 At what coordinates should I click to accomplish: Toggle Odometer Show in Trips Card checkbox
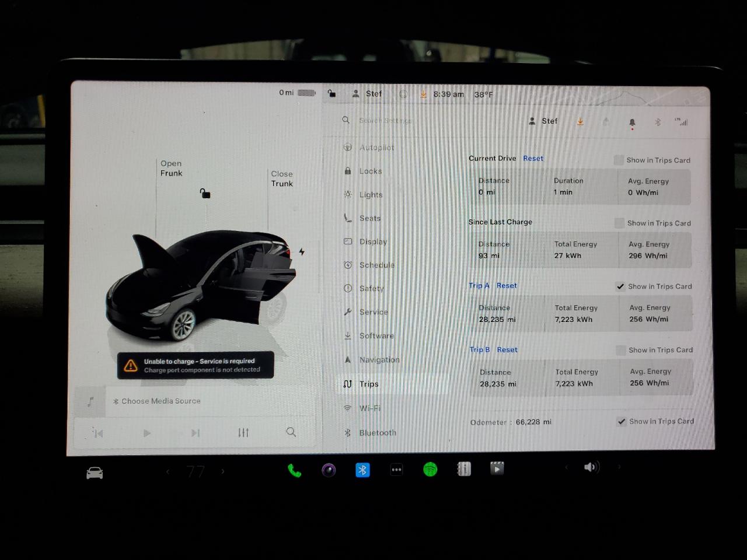point(622,421)
